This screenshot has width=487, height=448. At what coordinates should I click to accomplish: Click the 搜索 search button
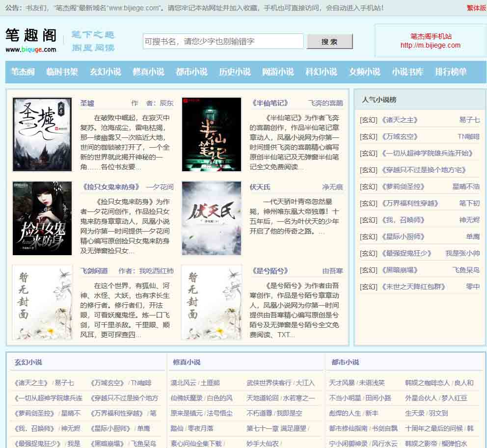[x=329, y=42]
